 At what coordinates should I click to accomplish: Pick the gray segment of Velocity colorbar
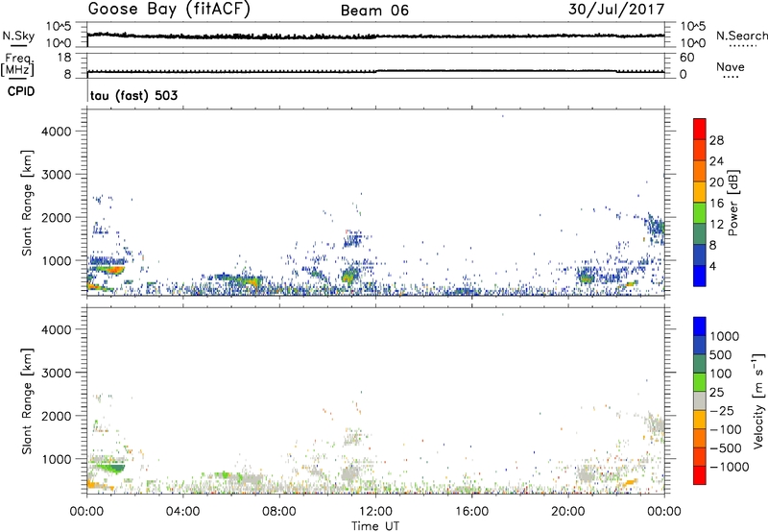click(700, 400)
